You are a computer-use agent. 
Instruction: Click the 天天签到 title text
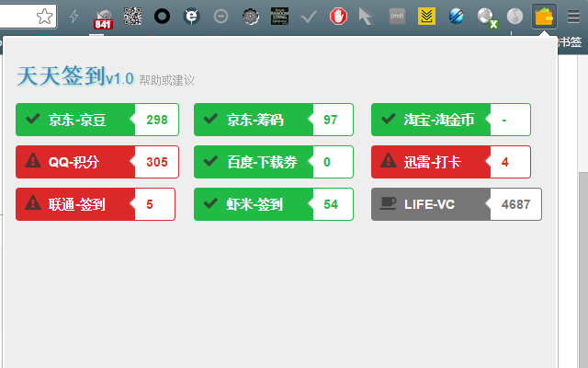pyautogui.click(x=61, y=75)
